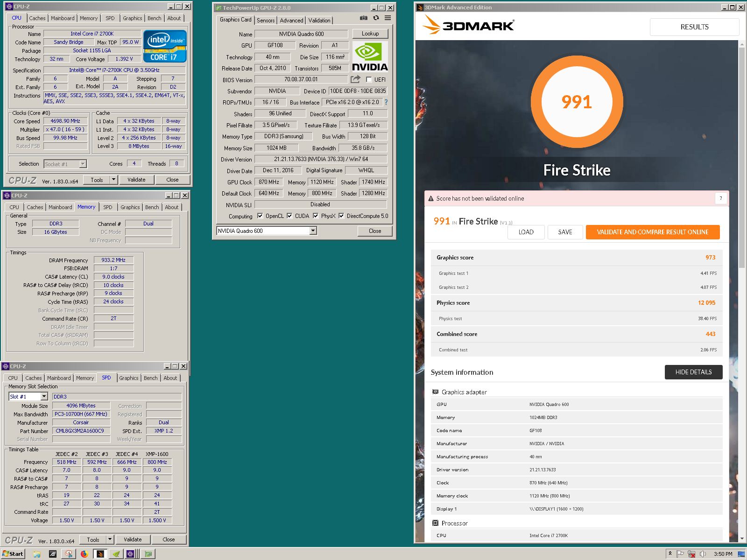Open Advanced tab in GPU-Z
This screenshot has width=747, height=560.
pos(291,21)
